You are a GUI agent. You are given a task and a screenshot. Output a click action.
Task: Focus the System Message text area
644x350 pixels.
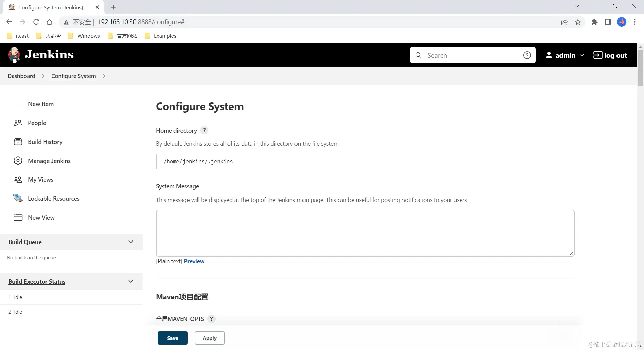coord(365,233)
